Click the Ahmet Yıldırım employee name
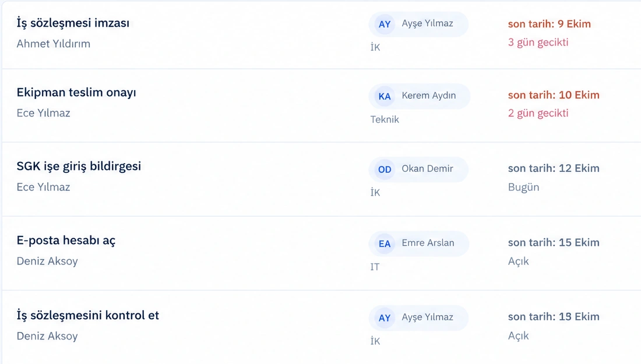The width and height of the screenshot is (641, 364). 53,44
